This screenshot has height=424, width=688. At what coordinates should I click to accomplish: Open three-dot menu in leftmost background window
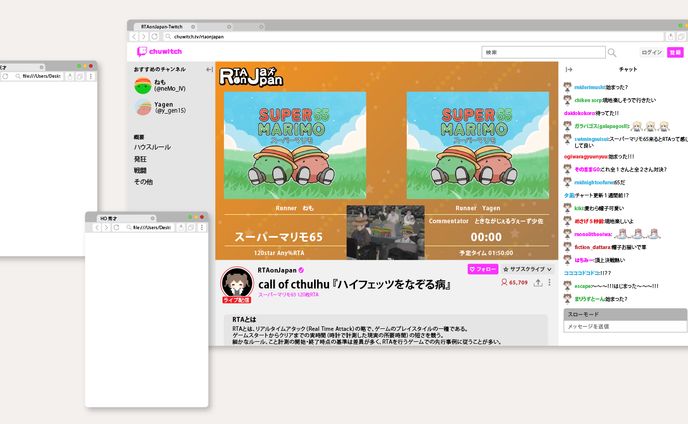tap(91, 76)
